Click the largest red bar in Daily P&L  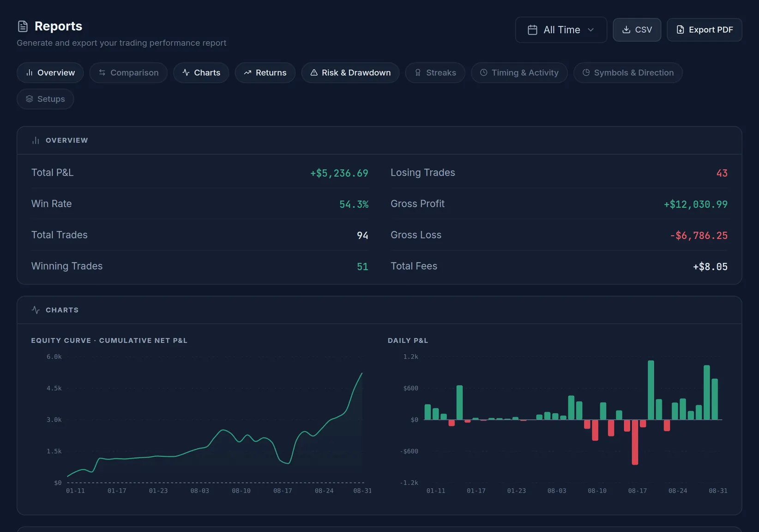(635, 442)
